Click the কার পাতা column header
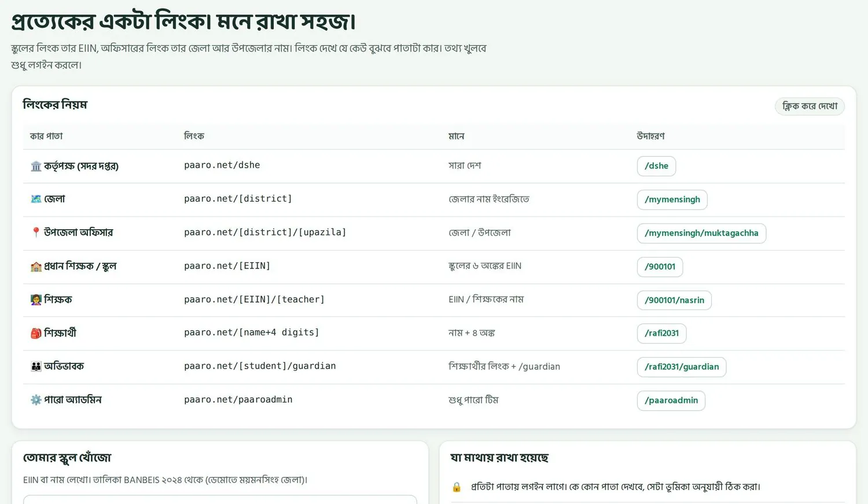Screen dimensions: 868x504 click(46, 137)
